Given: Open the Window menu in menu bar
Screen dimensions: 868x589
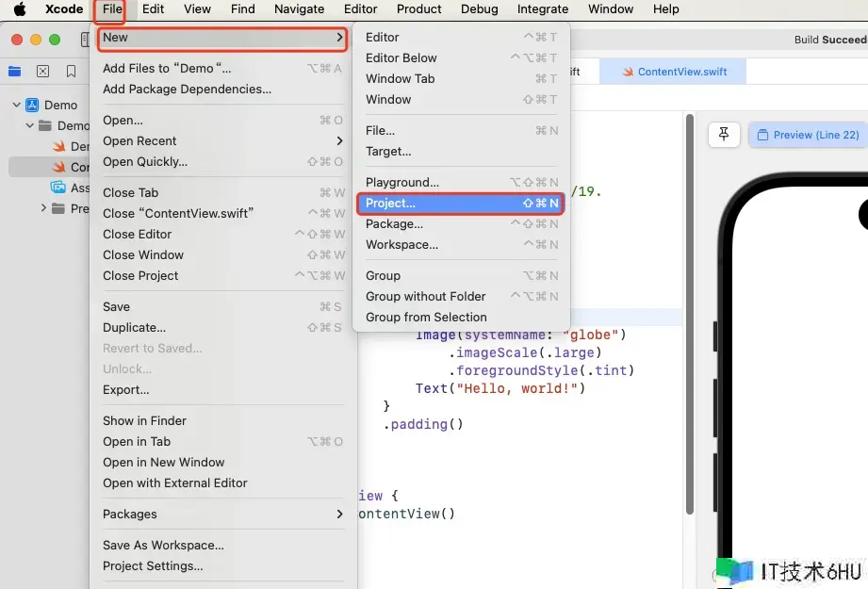Looking at the screenshot, I should [611, 8].
